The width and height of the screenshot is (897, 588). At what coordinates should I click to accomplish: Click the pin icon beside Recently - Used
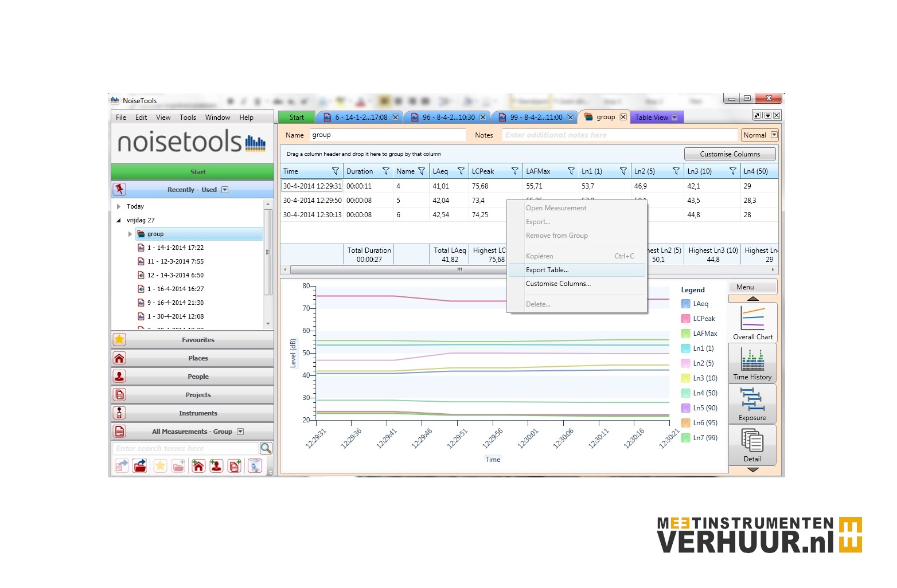[119, 189]
